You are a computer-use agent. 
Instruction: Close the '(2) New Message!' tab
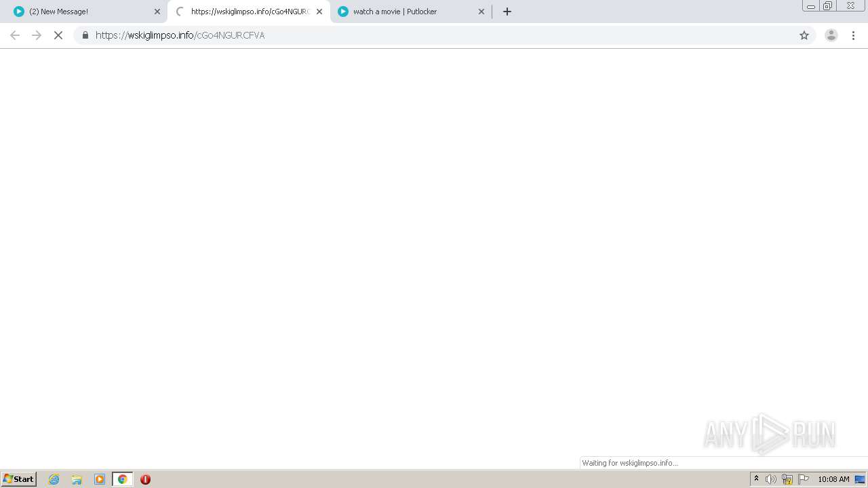157,12
